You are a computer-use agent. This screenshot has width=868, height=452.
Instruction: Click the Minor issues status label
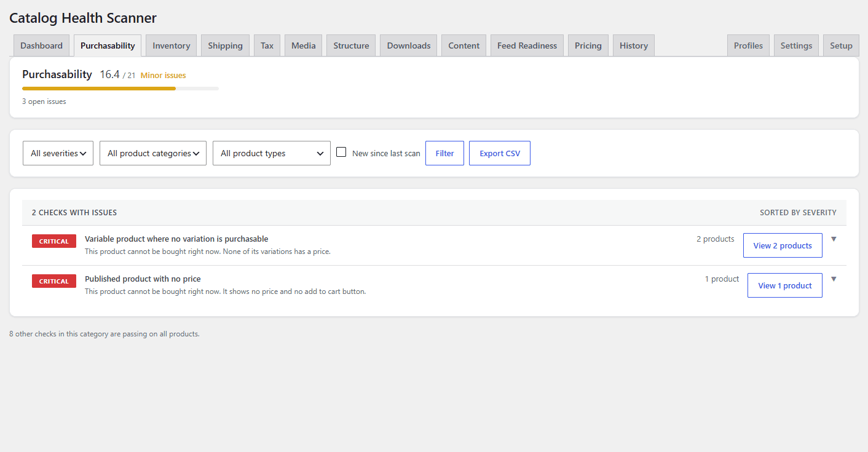point(163,75)
